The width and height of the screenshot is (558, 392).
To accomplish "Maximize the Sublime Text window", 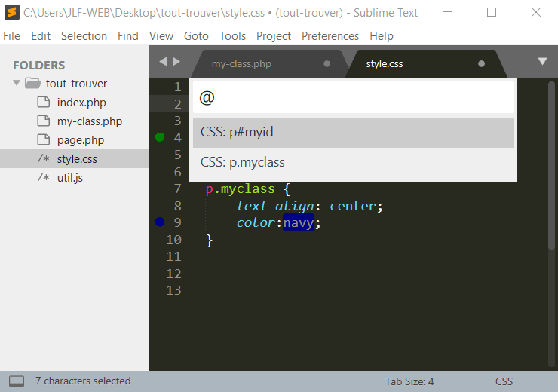I will pos(492,12).
